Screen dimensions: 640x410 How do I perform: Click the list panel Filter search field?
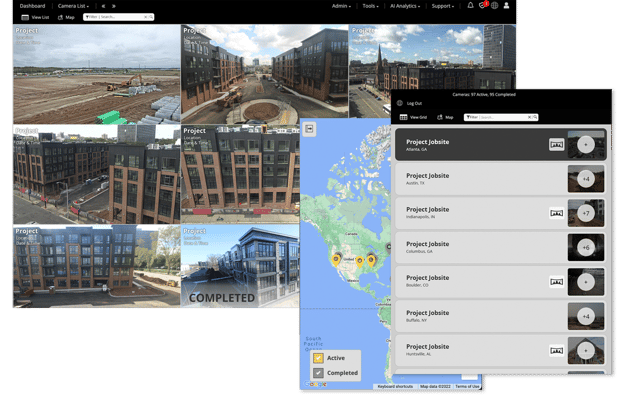(x=501, y=117)
